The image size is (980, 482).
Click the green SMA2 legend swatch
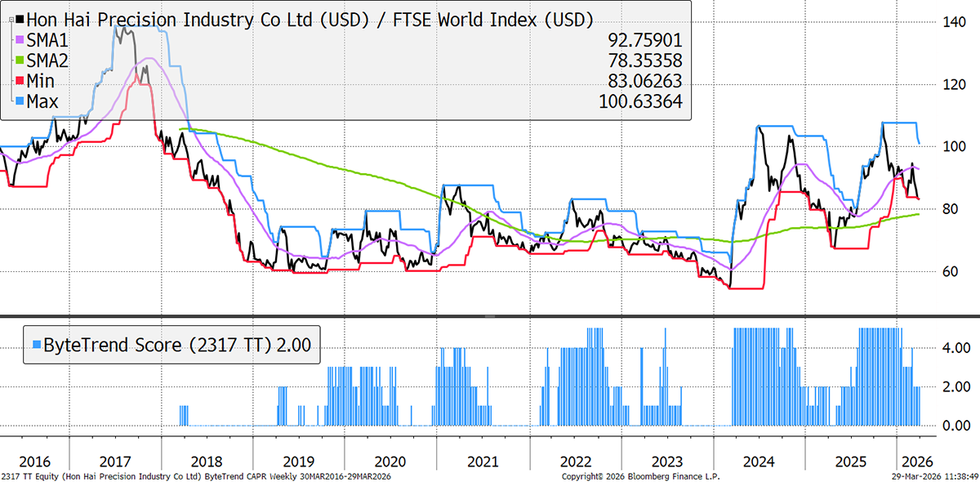tap(20, 61)
